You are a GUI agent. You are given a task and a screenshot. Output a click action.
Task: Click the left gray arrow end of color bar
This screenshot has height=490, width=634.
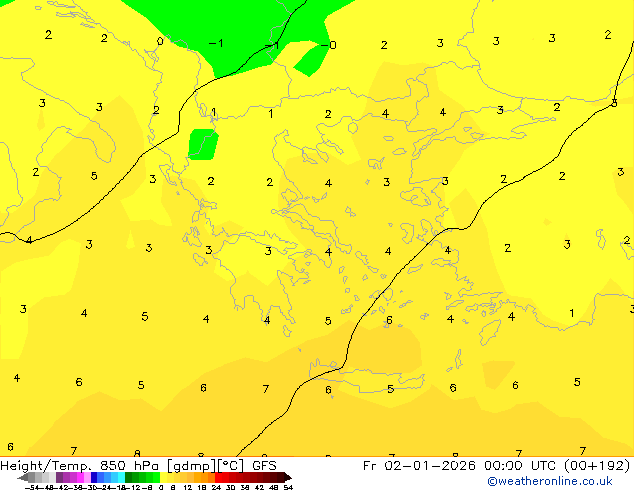coord(23,478)
